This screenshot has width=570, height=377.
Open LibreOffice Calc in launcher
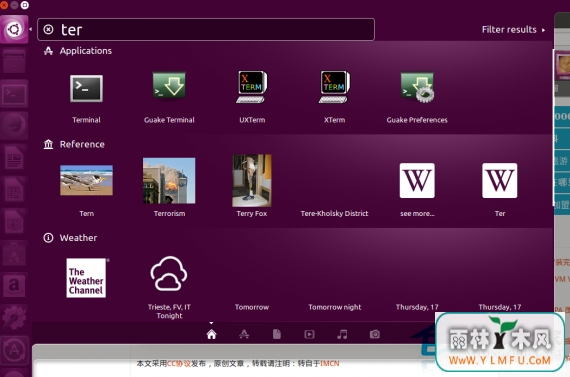[14, 189]
